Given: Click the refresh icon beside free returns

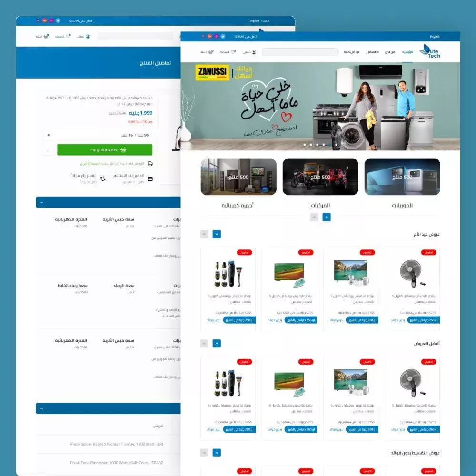Looking at the screenshot, I should coord(103,178).
